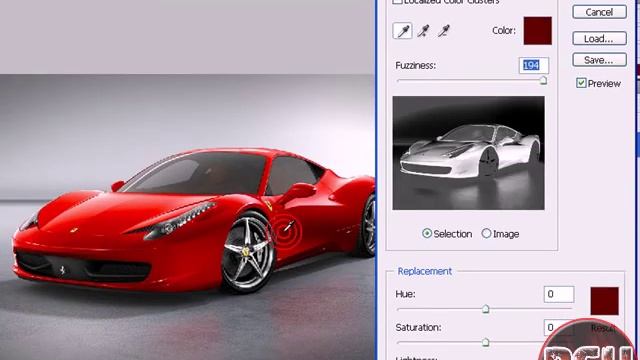Open the selection Color swatch
The image size is (640, 360).
click(538, 31)
